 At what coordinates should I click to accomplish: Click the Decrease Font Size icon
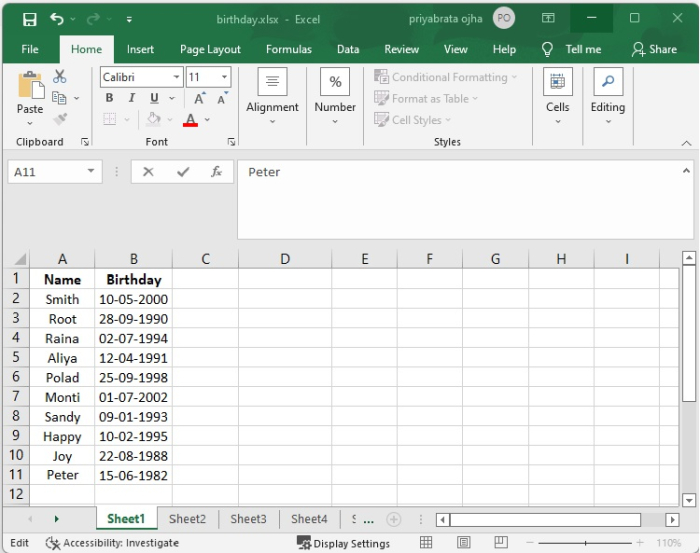click(x=222, y=98)
